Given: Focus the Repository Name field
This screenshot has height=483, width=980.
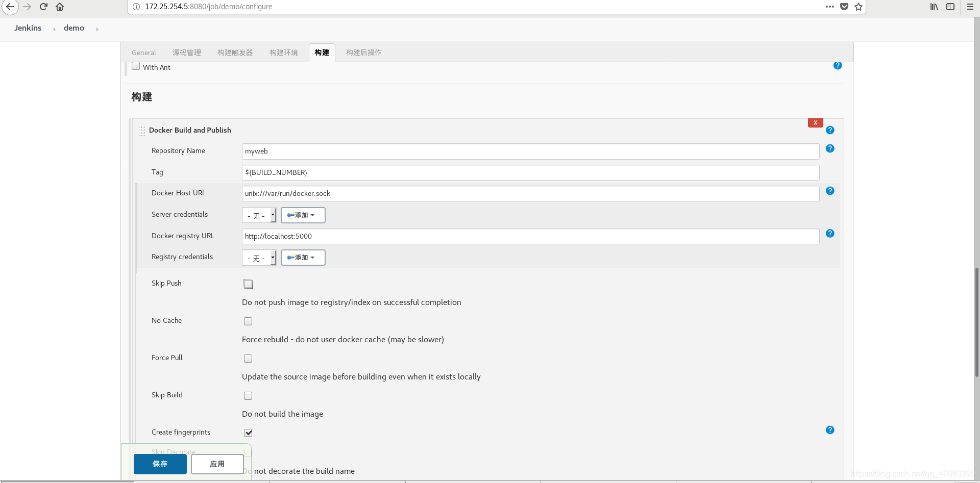Looking at the screenshot, I should click(531, 151).
